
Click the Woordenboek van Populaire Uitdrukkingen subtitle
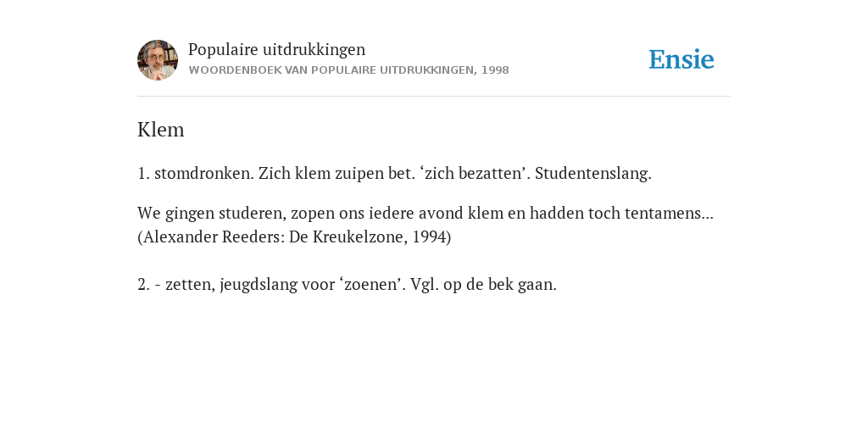[348, 70]
